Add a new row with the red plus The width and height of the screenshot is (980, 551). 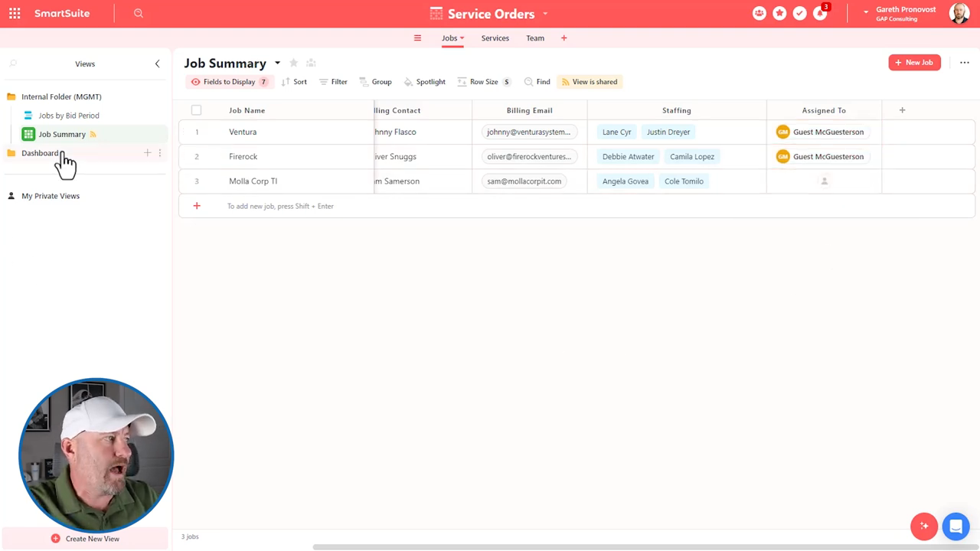197,206
